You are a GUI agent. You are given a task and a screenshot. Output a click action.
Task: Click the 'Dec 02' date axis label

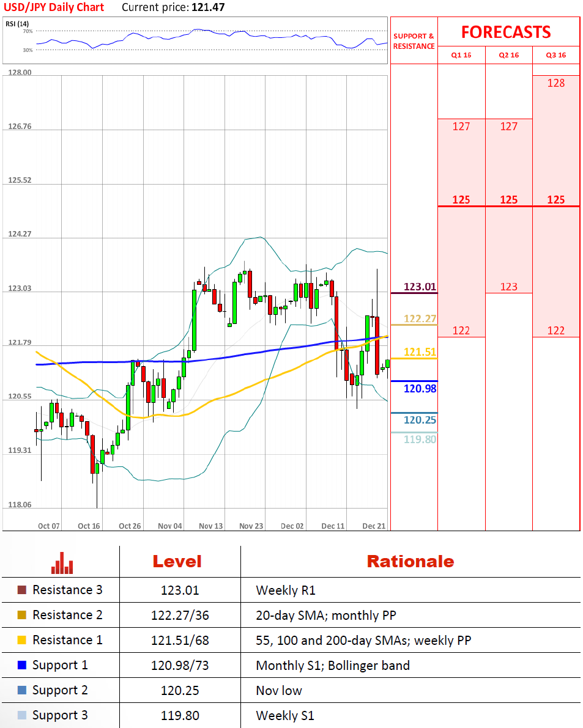(292, 526)
